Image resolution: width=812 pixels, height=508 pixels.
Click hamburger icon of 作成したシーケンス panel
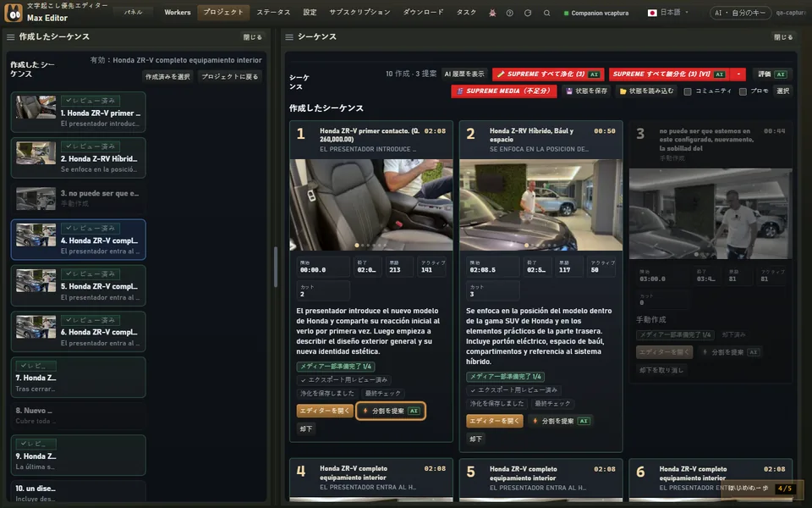pyautogui.click(x=10, y=36)
